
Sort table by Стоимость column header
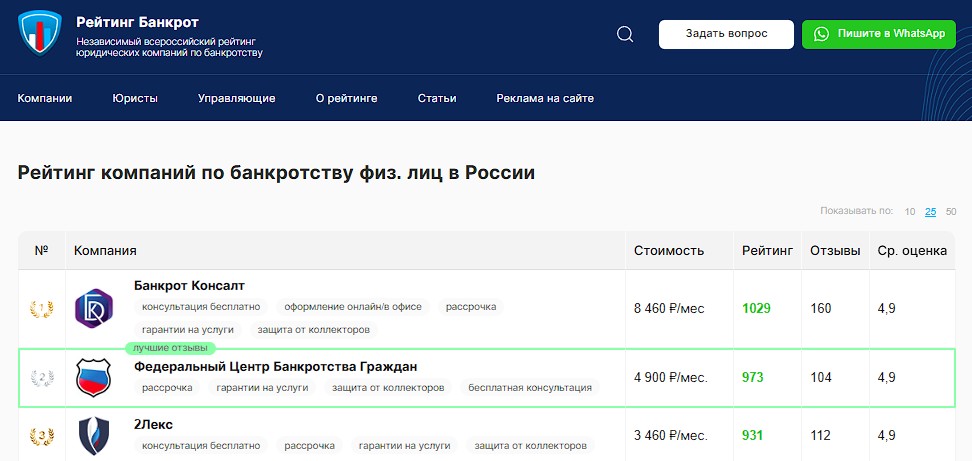click(x=669, y=251)
